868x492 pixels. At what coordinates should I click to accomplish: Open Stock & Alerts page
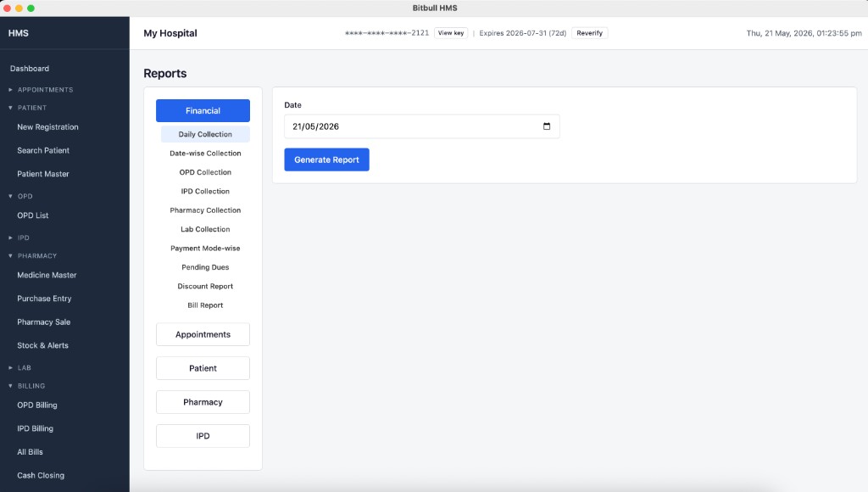42,345
